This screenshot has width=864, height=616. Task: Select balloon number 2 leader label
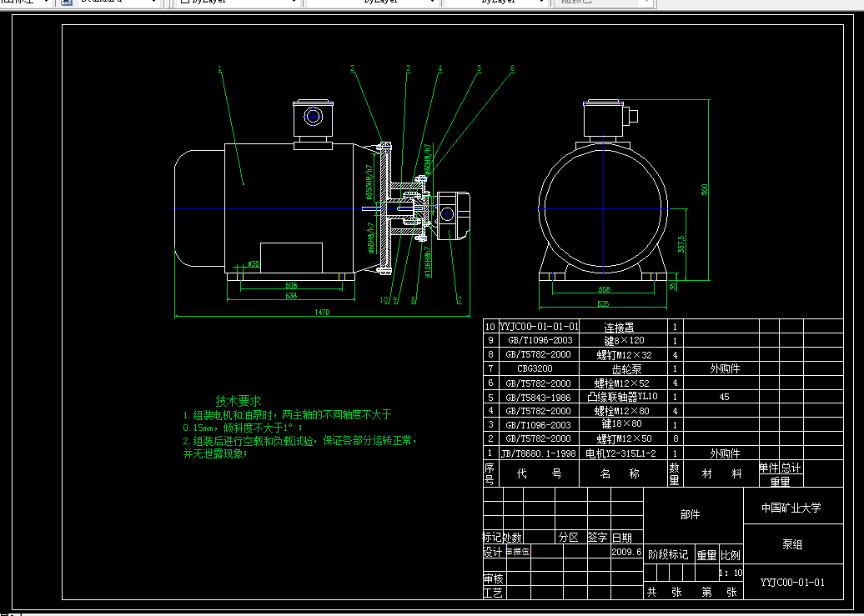352,69
